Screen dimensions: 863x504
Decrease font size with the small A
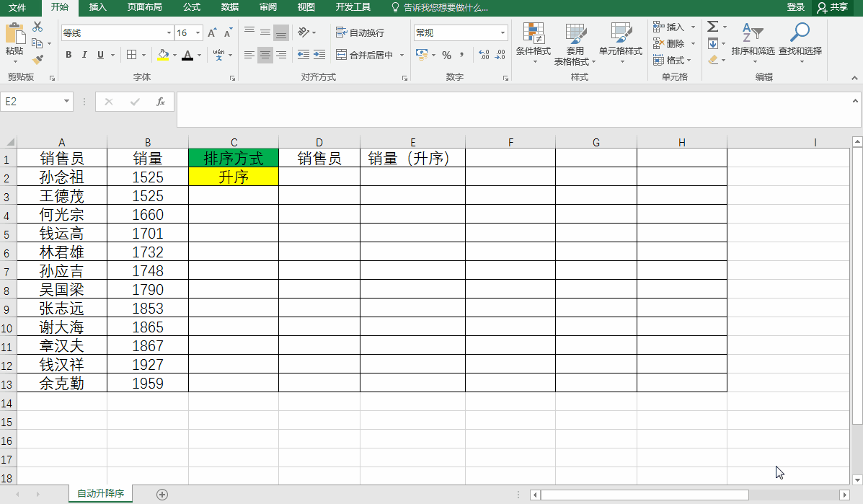point(229,33)
